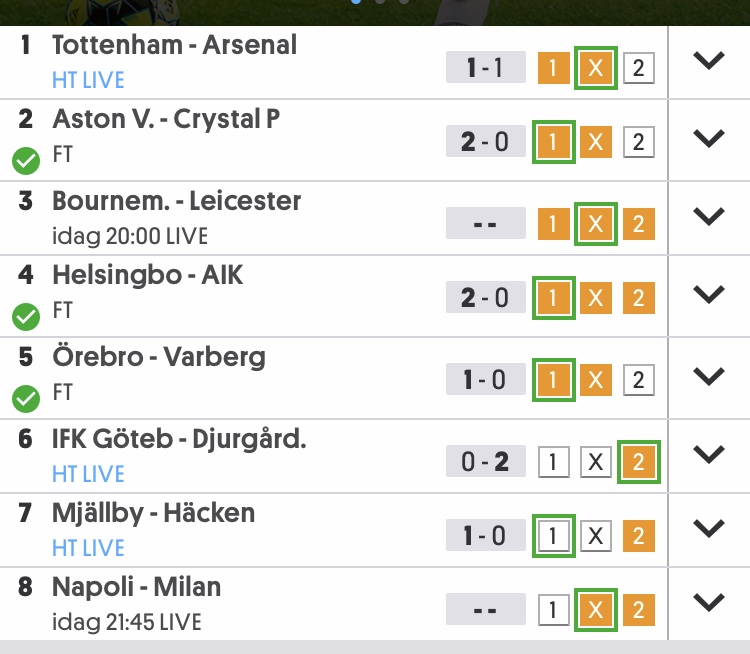This screenshot has height=654, width=750.
Task: Toggle the 1 pick for Napoli - Milan
Action: point(554,610)
